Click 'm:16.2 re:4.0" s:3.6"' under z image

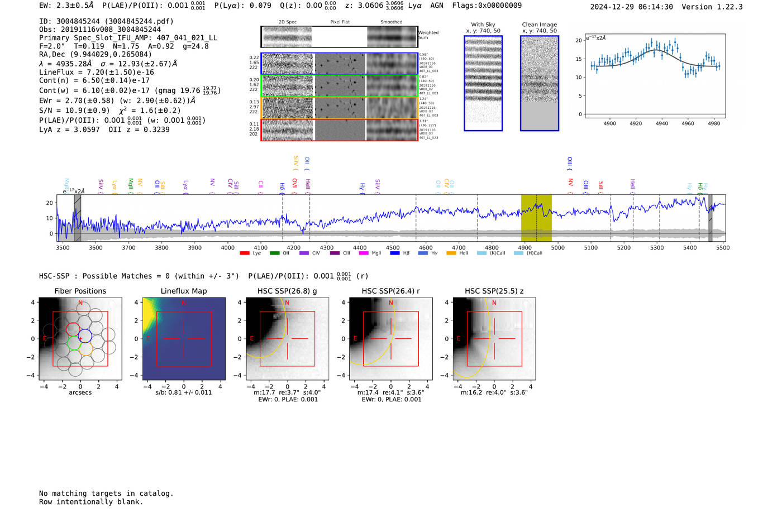[494, 392]
